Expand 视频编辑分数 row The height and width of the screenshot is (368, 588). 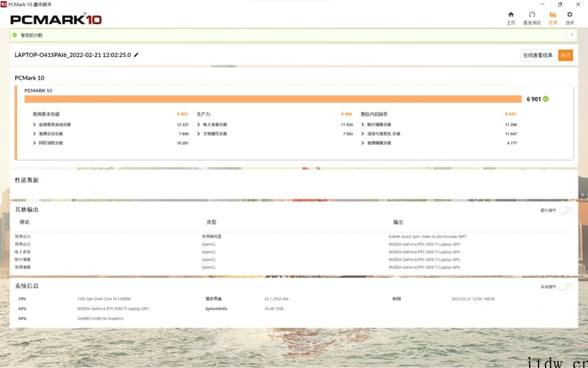[x=363, y=143]
